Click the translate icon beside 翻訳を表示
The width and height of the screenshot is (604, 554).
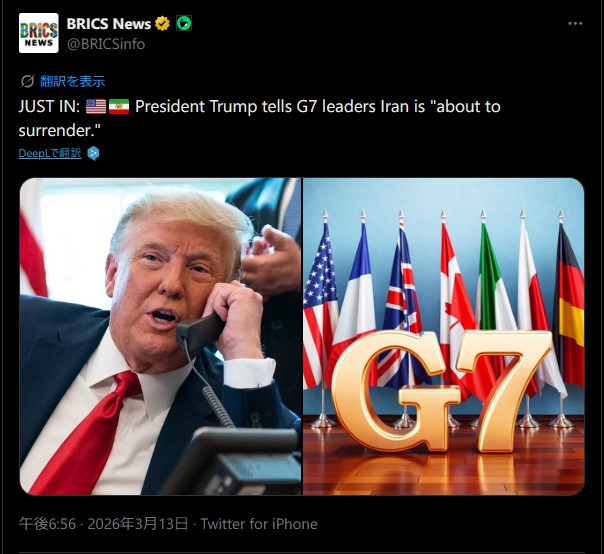pos(27,81)
